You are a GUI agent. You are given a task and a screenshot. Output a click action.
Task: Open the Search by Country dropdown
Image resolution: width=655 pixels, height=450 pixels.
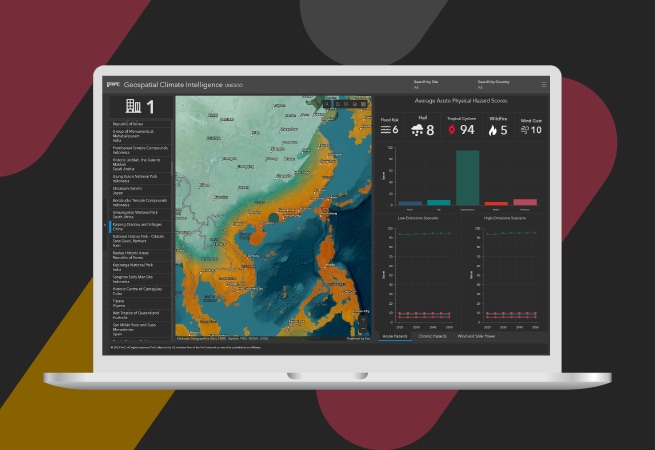click(494, 86)
